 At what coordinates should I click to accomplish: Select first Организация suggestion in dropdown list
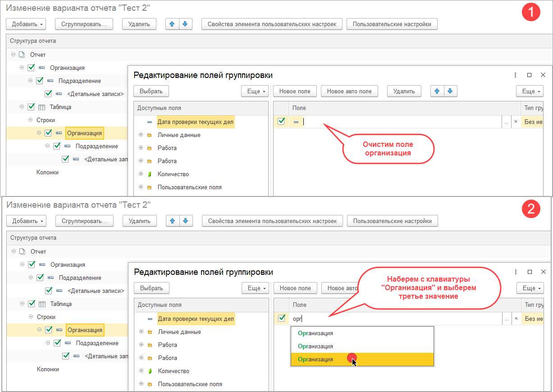pos(362,333)
